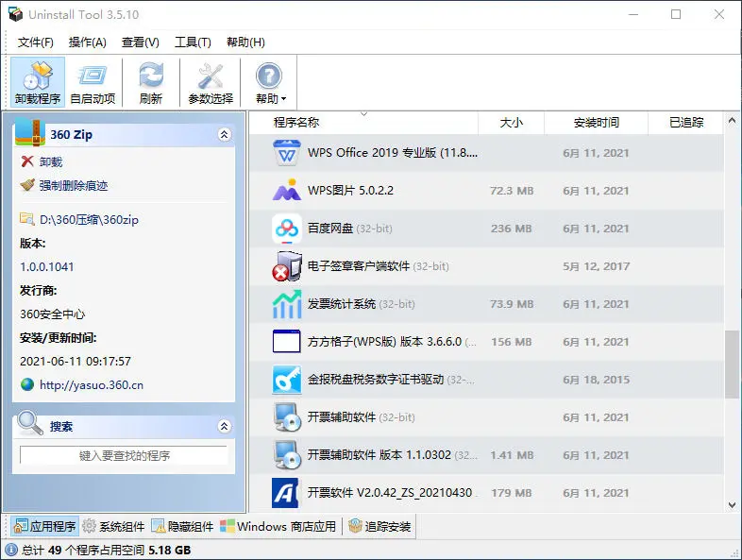Select the 电子签章客户端软件 icon
The height and width of the screenshot is (560, 742).
click(287, 266)
